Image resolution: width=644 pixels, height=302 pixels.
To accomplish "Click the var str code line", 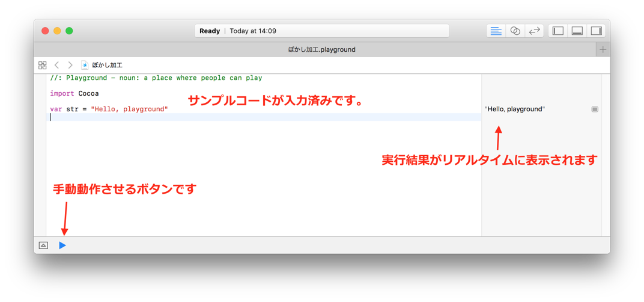I will (109, 109).
